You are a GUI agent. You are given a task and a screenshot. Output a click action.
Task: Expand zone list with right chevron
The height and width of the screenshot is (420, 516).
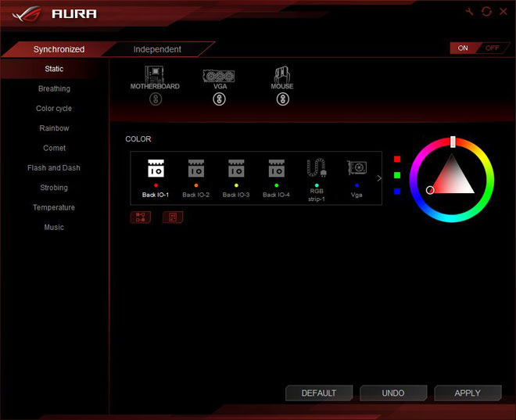[x=379, y=178]
